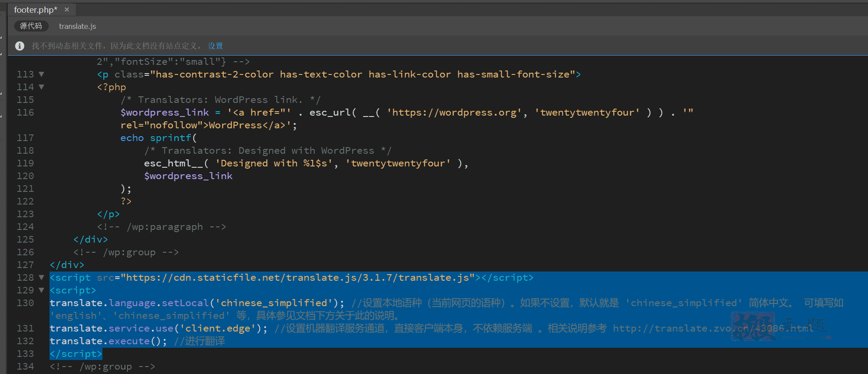Click the '</div>' tag on line 125
This screenshot has height=374, width=868.
click(x=91, y=240)
